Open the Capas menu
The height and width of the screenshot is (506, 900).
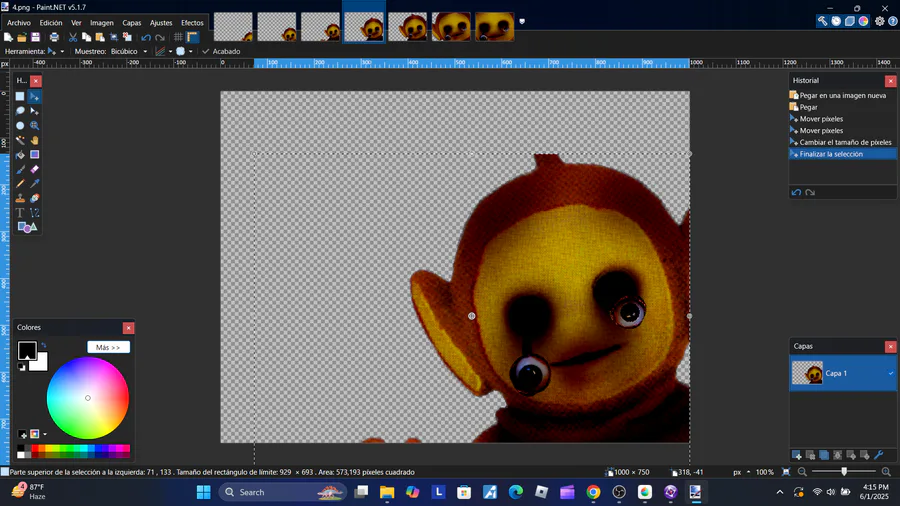pos(131,23)
